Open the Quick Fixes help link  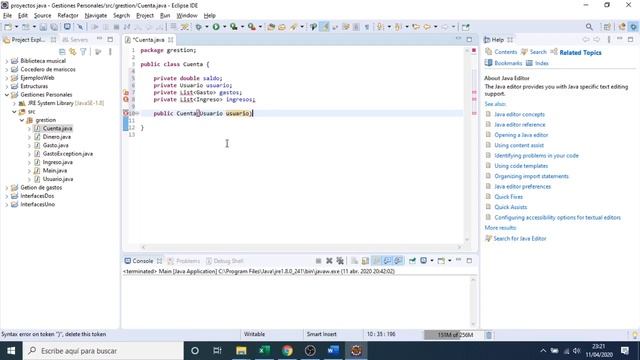[x=508, y=197]
